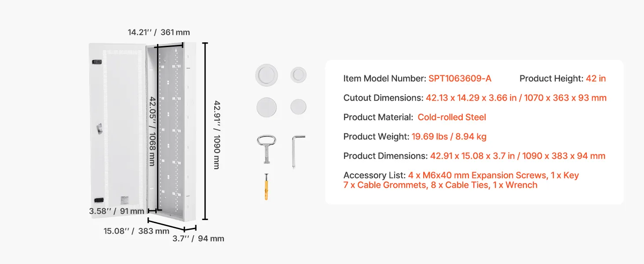This screenshot has width=644, height=264.
Task: Select the large flat grommet cap
Action: tap(266, 107)
